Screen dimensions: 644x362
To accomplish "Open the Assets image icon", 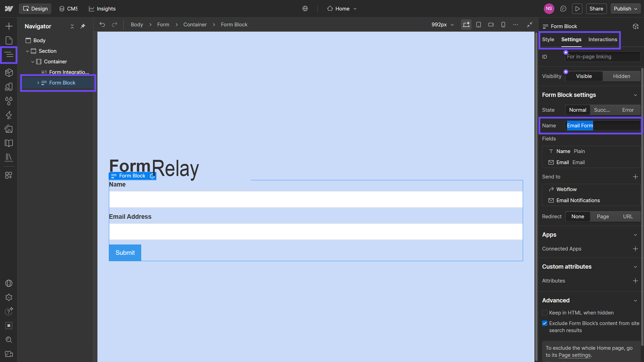I will tap(9, 129).
